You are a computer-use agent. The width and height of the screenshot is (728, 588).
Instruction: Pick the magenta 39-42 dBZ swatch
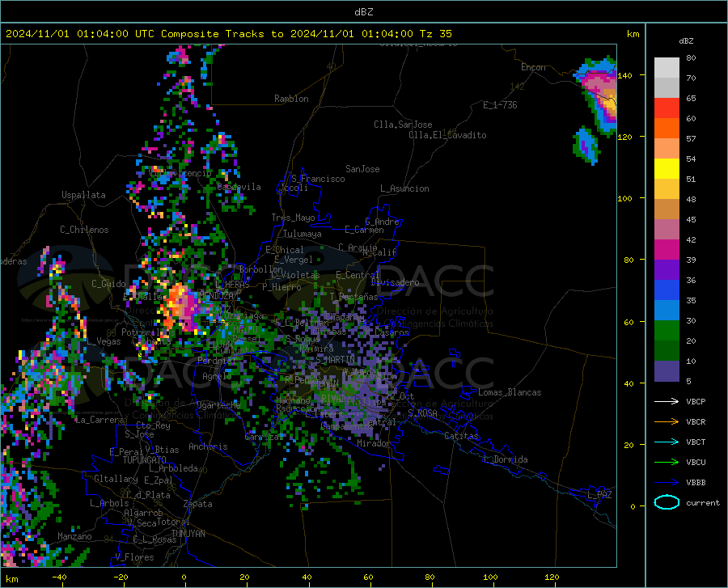click(667, 250)
